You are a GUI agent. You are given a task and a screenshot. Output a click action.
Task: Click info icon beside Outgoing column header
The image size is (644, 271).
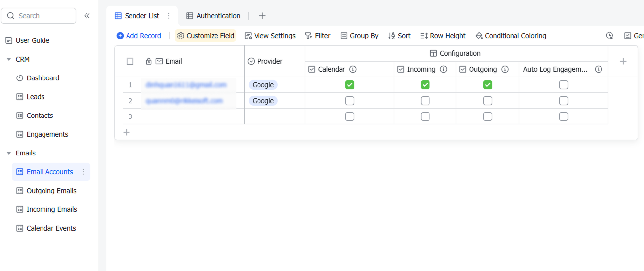point(505,69)
